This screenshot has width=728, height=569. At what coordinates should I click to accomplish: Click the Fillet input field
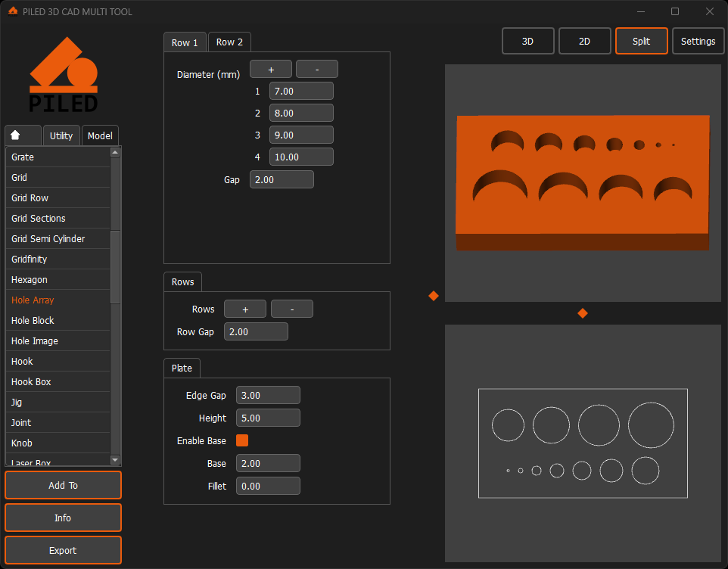click(x=268, y=486)
